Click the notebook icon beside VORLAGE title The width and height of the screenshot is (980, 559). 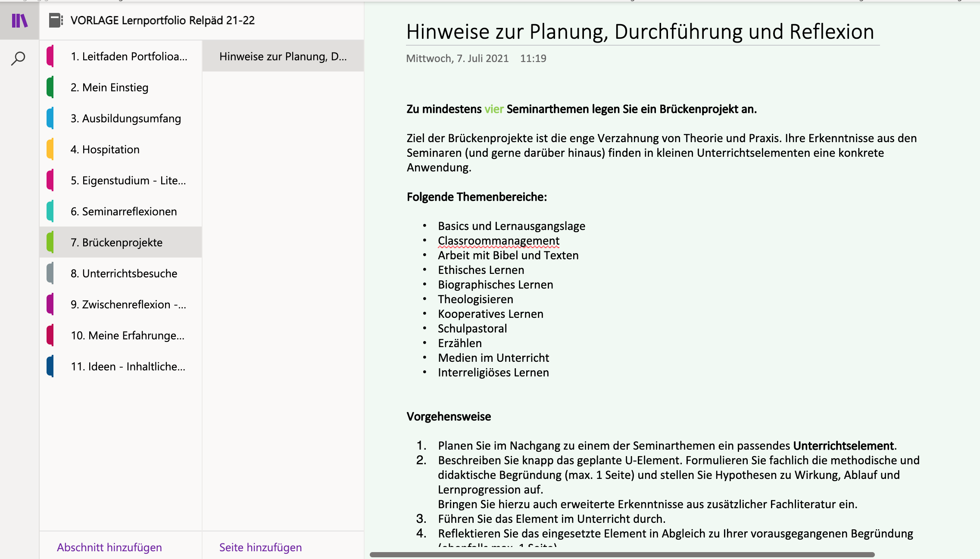tap(56, 20)
